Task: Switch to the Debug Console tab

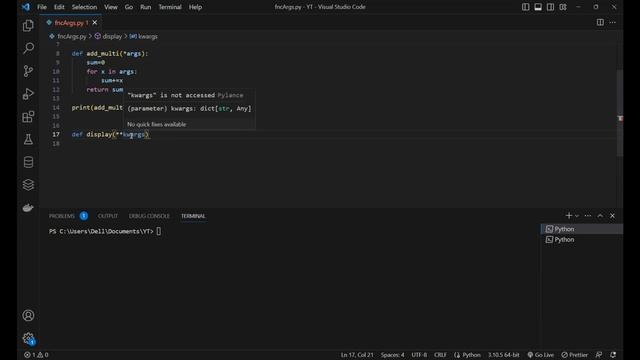Action: point(149,216)
